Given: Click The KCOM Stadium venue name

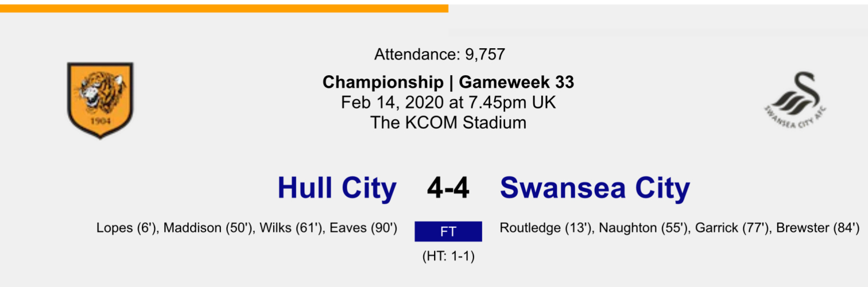Looking at the screenshot, I should tap(448, 122).
